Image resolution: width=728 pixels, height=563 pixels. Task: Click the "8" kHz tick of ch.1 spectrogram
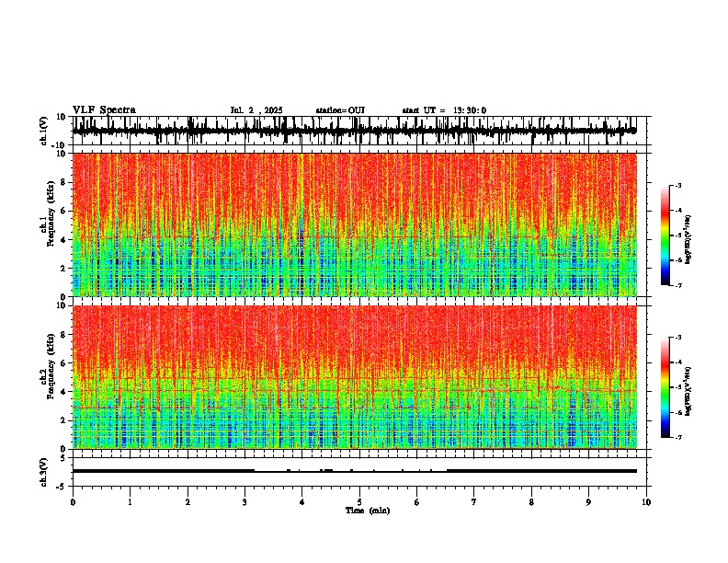tap(63, 182)
